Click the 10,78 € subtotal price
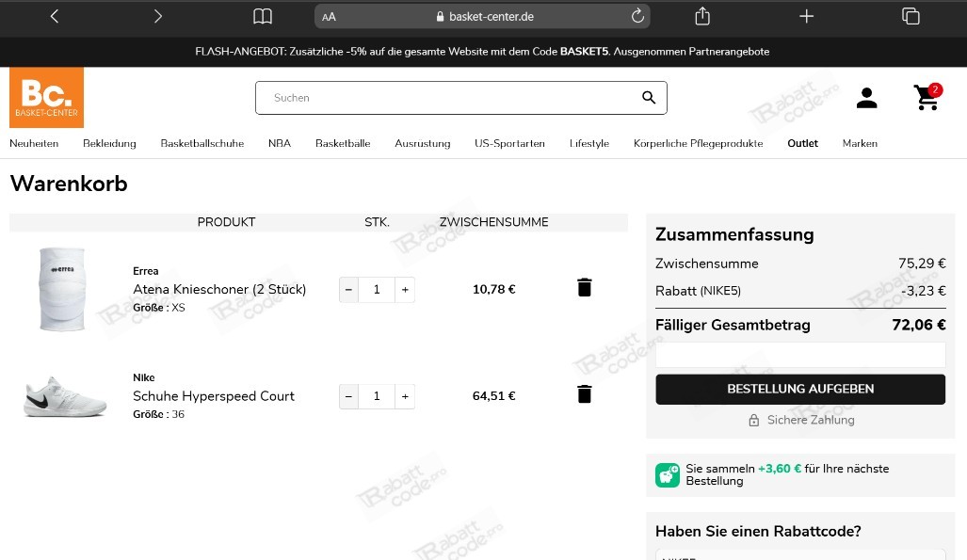967x560 pixels. [494, 289]
